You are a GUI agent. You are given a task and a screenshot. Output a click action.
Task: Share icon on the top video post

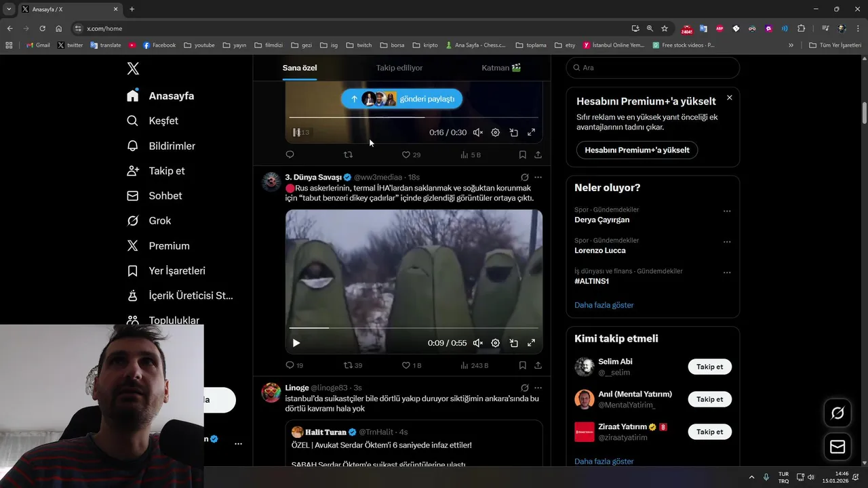tap(538, 155)
